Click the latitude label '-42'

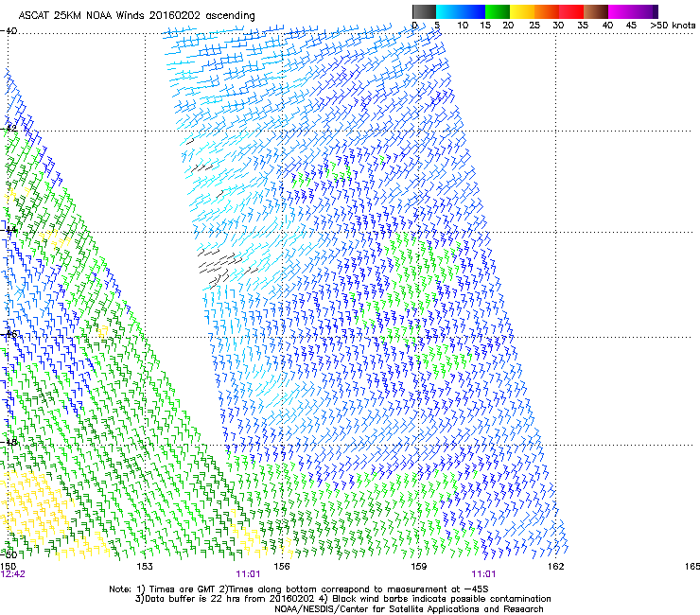tap(9, 129)
